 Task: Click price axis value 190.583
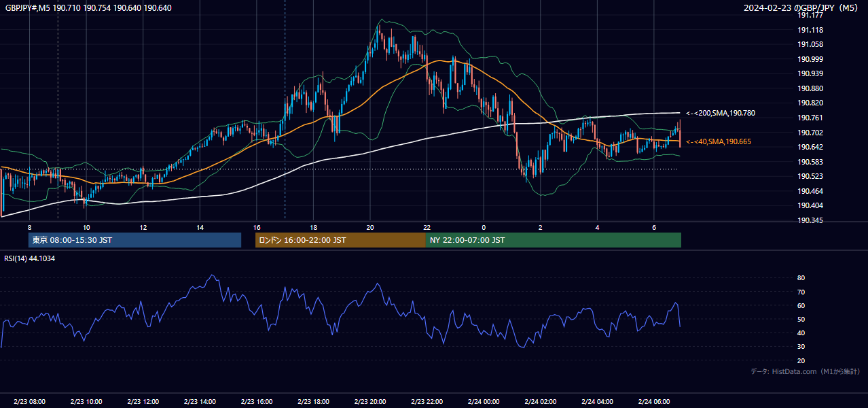pyautogui.click(x=810, y=162)
